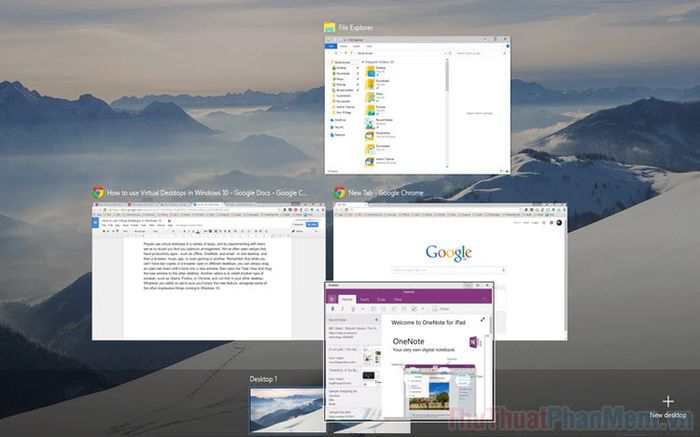The image size is (700, 437).
Task: Open the Editing mode dropdown in Google Docs
Action: [x=304, y=231]
